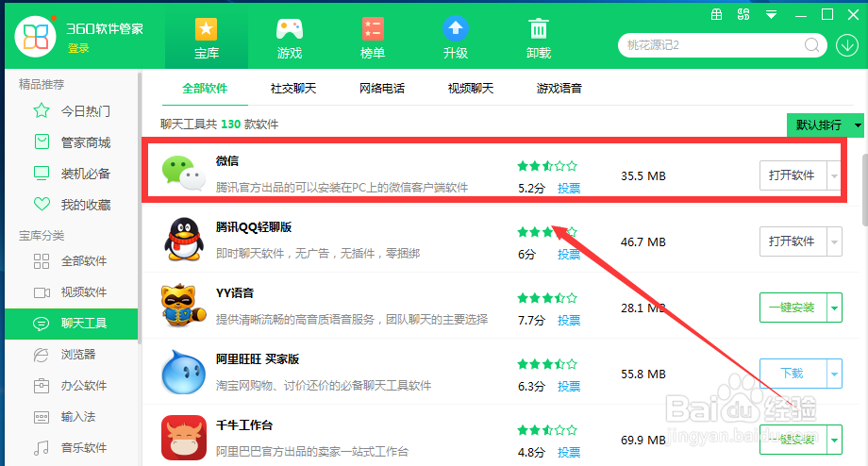The height and width of the screenshot is (466, 868).
Task: Select 我的收藏 in the sidebar
Action: click(x=71, y=205)
